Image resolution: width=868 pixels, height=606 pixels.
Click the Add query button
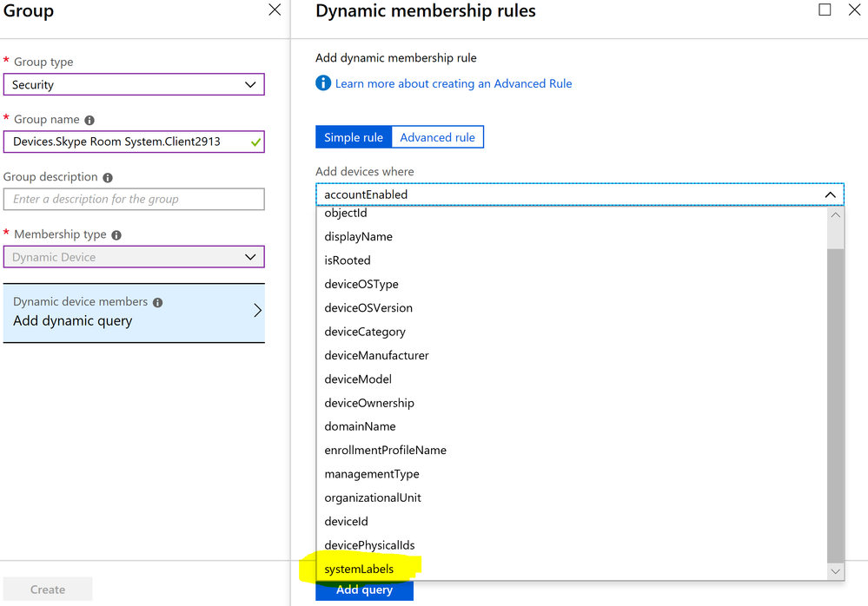coord(364,590)
